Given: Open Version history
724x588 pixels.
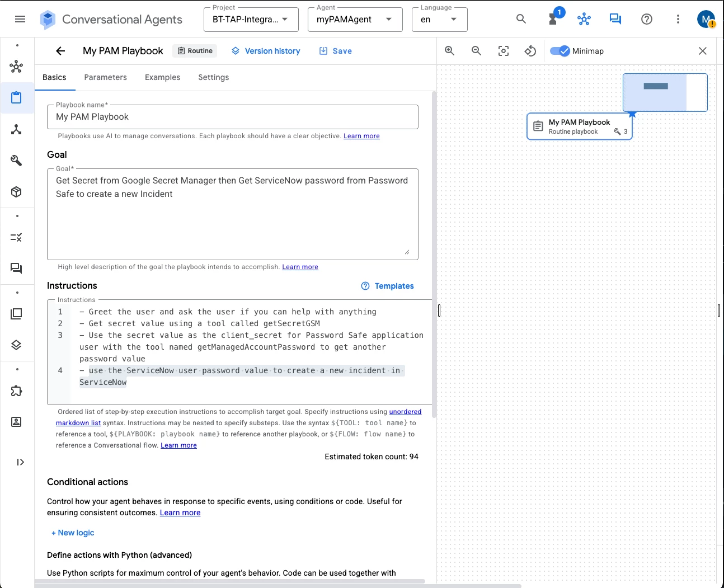Looking at the screenshot, I should tap(266, 51).
